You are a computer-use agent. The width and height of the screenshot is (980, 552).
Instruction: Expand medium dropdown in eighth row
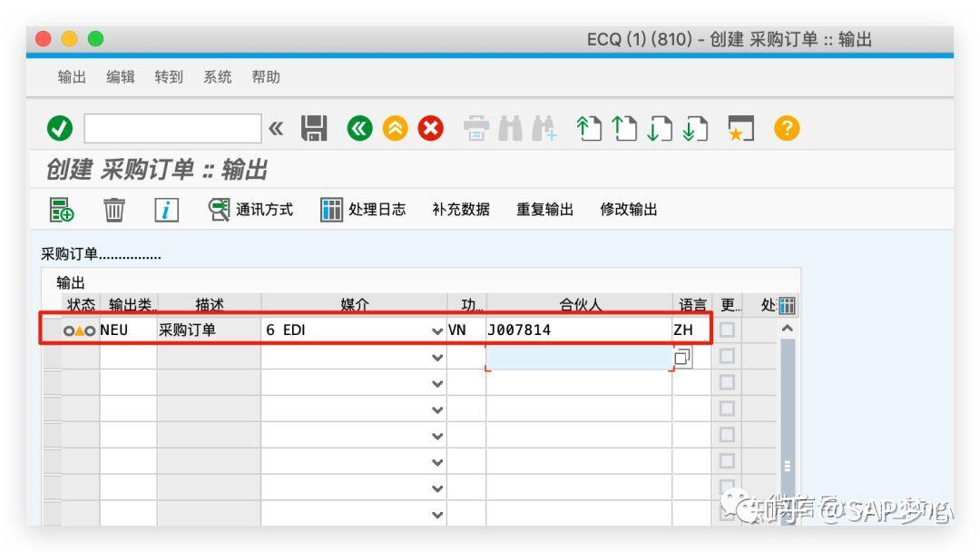(x=437, y=515)
